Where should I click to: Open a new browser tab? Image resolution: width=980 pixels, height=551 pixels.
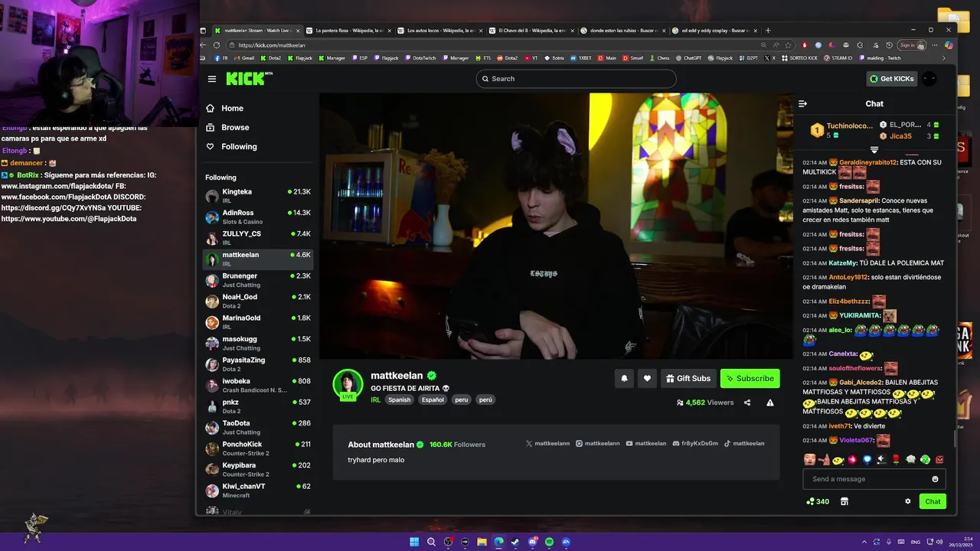coord(768,31)
